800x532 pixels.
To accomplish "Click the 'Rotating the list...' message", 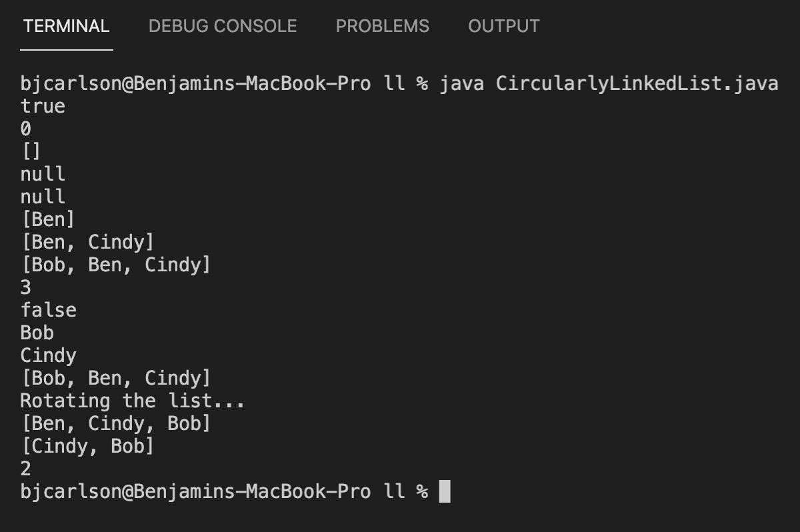I will coord(133,401).
